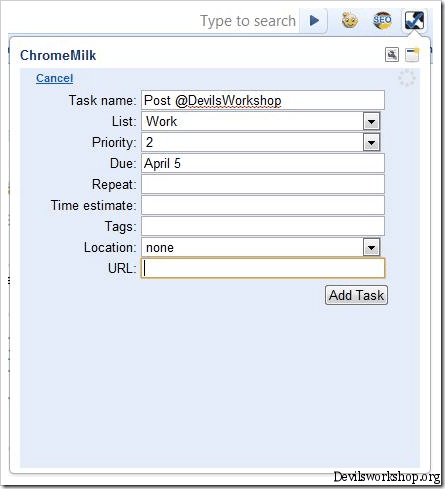The image size is (445, 489).
Task: Click the Tags input field
Action: [x=263, y=226]
